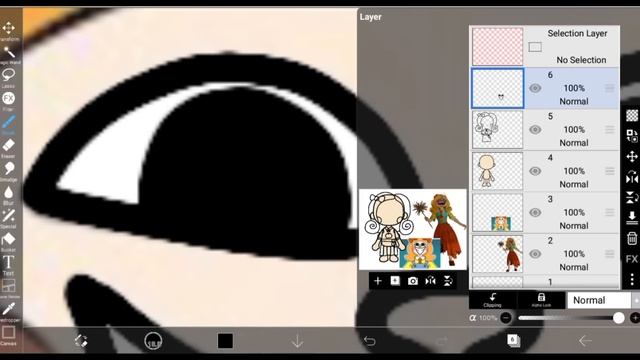
Task: Add special layer with boxed plus icon
Action: click(x=395, y=281)
